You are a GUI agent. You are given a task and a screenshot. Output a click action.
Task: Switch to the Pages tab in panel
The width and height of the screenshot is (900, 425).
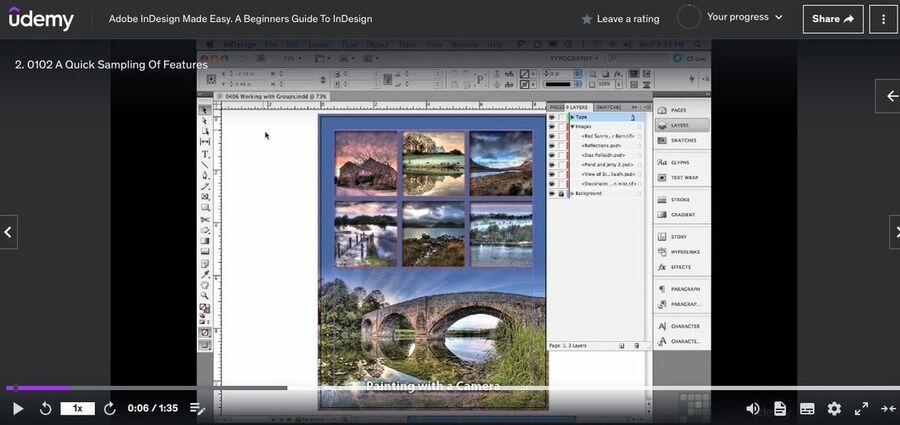pyautogui.click(x=556, y=107)
